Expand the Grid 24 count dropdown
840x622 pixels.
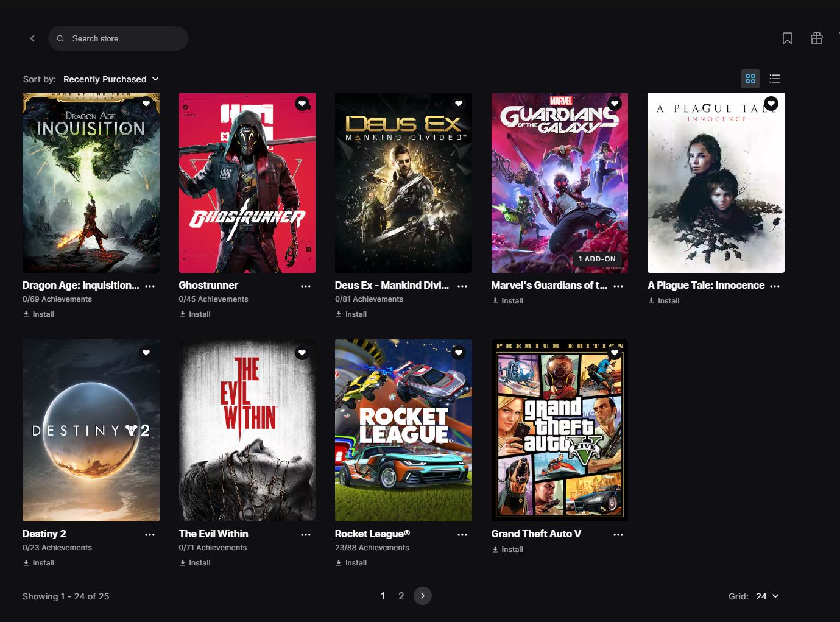pyautogui.click(x=768, y=596)
